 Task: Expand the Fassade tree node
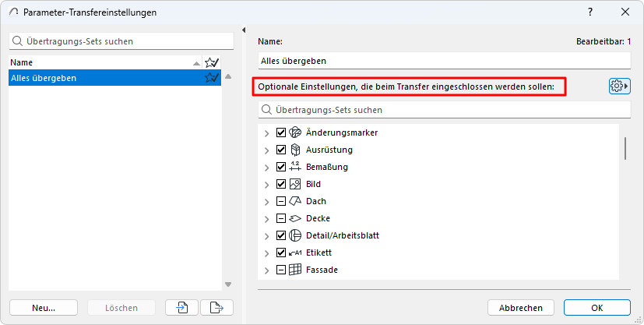(x=267, y=270)
